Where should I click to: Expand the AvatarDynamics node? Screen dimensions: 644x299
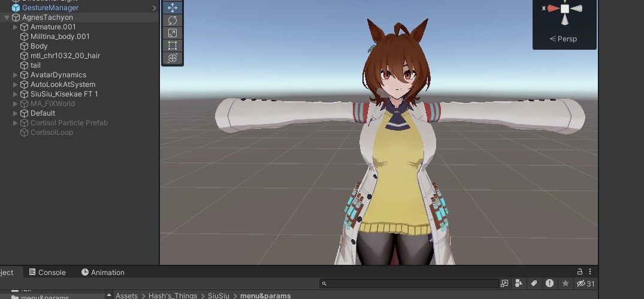pos(15,75)
